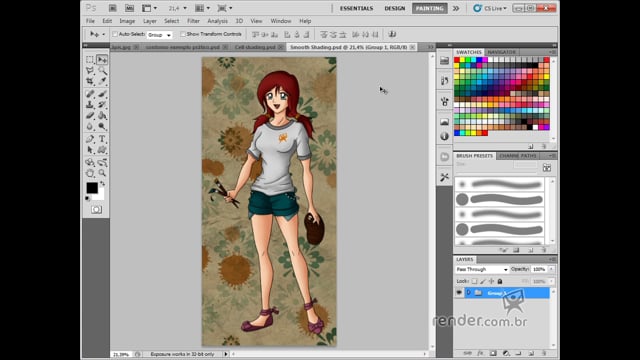This screenshot has height=360, width=640.
Task: Select the Dodge tool
Action: pyautogui.click(x=102, y=127)
